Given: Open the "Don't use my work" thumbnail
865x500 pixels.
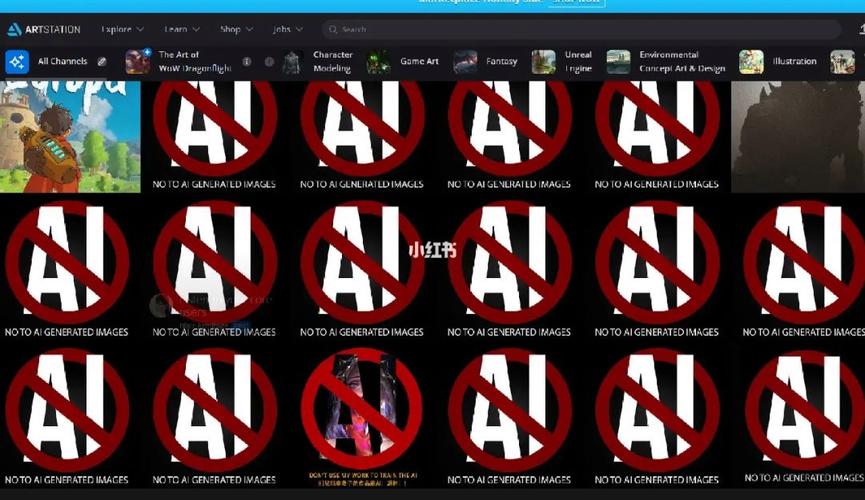Looking at the screenshot, I should click(x=362, y=417).
